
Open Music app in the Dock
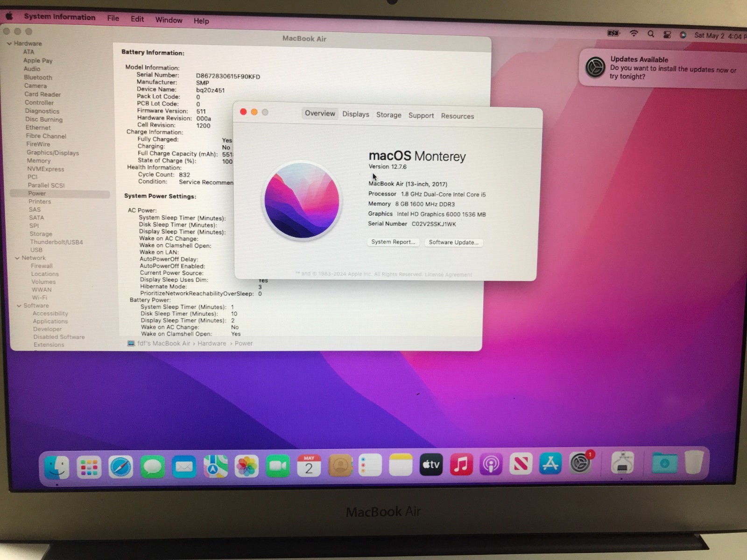pos(461,464)
